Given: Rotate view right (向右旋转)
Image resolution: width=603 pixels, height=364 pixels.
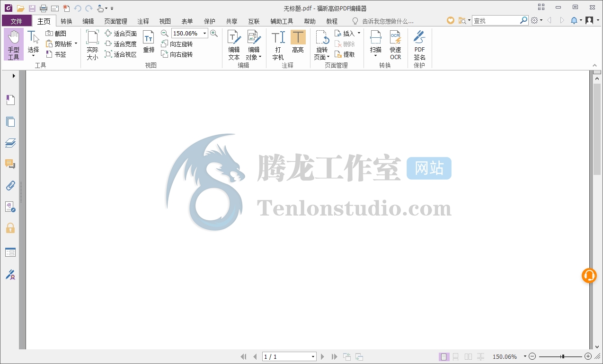Looking at the screenshot, I should click(x=177, y=54).
